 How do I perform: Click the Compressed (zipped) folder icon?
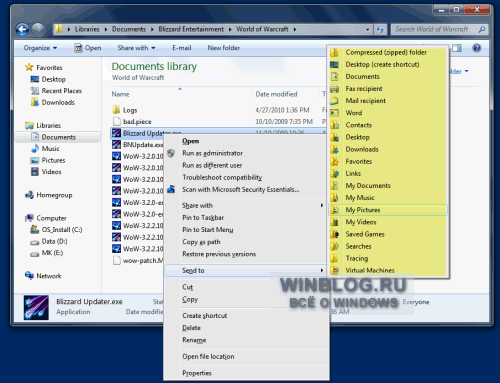click(x=334, y=52)
